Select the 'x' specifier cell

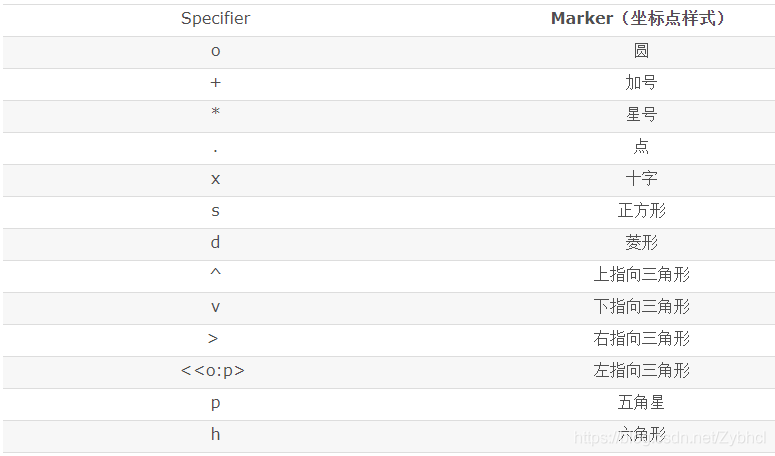pyautogui.click(x=215, y=179)
